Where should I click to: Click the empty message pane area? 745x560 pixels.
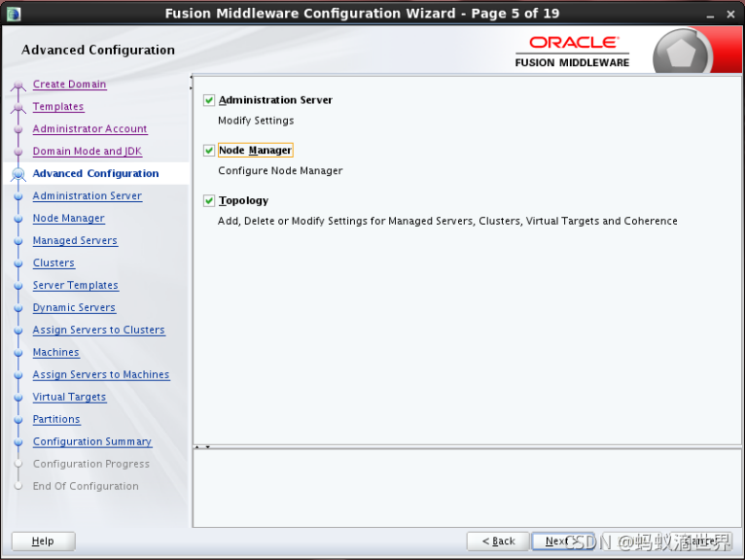click(467, 488)
